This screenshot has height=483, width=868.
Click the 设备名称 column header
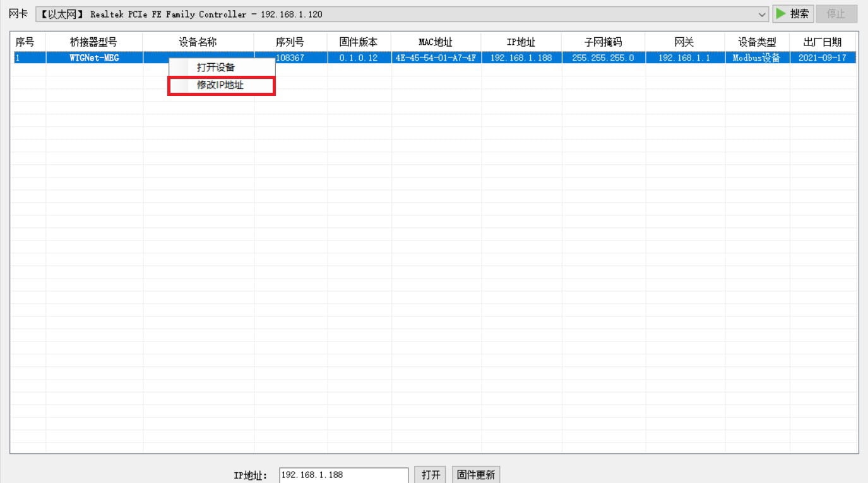point(198,42)
